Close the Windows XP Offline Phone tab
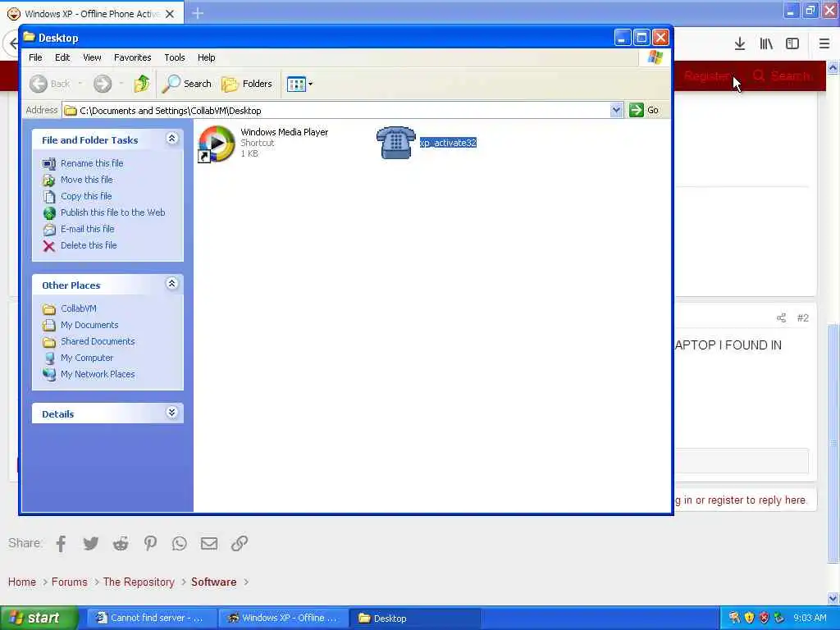Viewport: 840px width, 630px height. click(170, 14)
